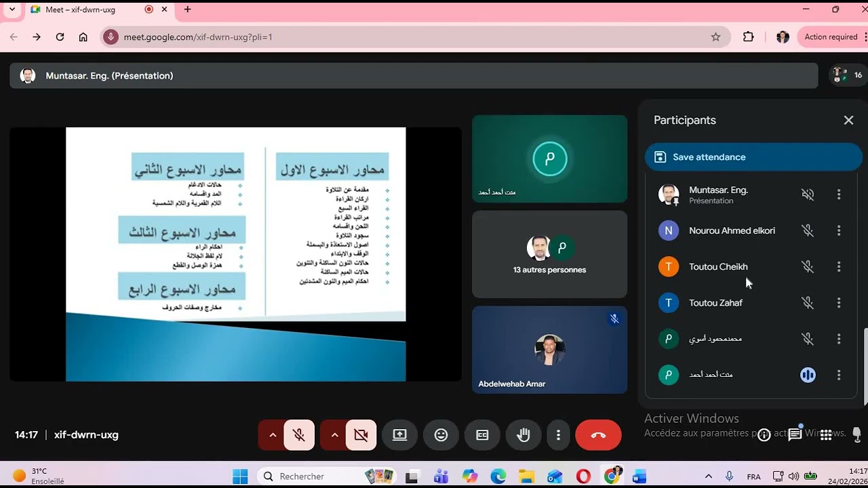This screenshot has width=868, height=488.
Task: Open Chrome tab search dropdown
Action: click(12, 9)
